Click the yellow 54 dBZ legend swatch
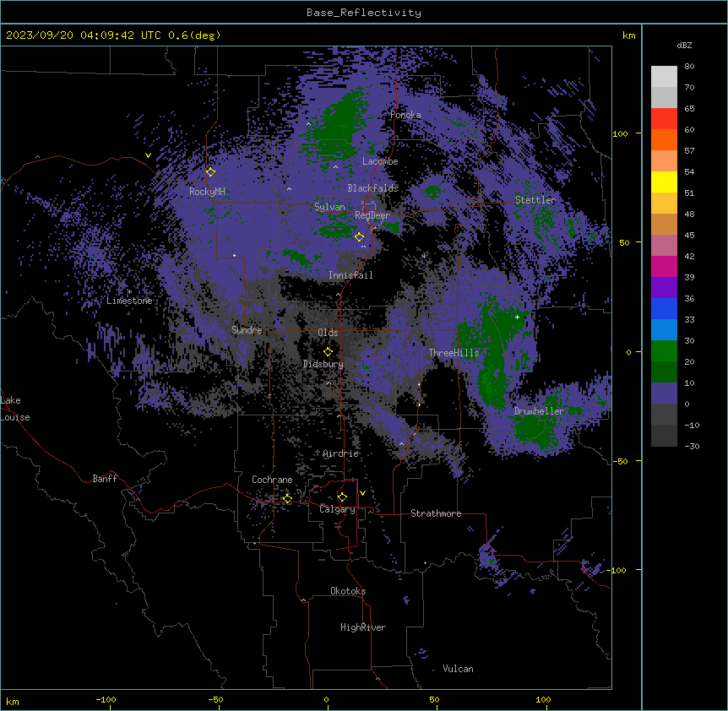Viewport: 728px width, 711px height. coord(664,182)
